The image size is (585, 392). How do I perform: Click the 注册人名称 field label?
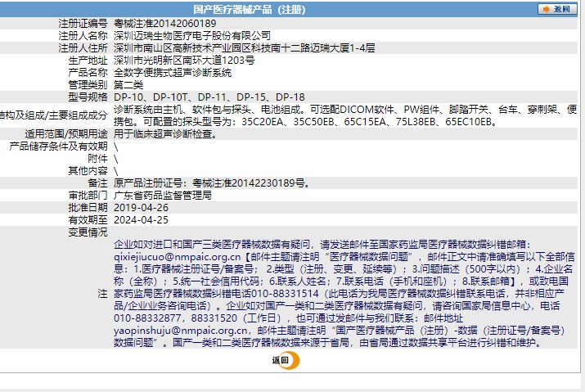(x=83, y=36)
